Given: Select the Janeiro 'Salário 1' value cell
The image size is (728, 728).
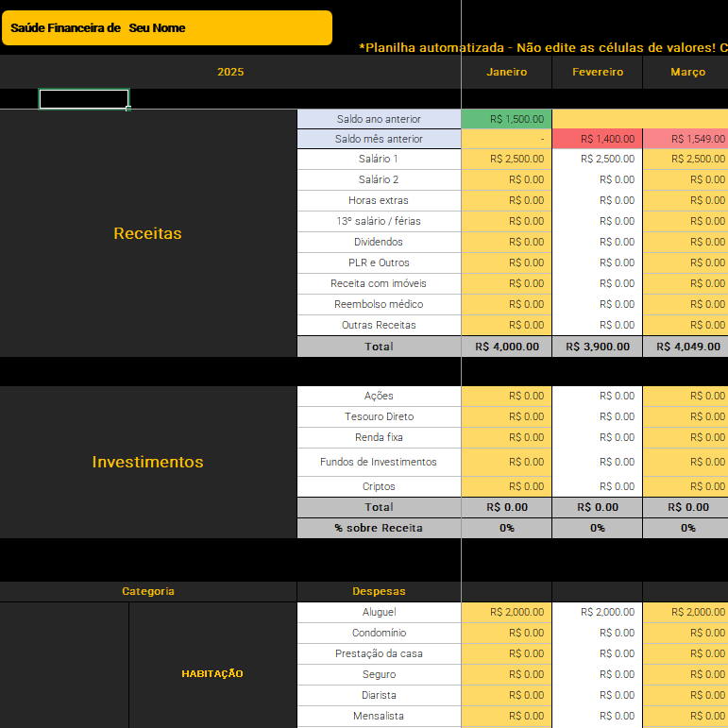Looking at the screenshot, I should pyautogui.click(x=506, y=159).
